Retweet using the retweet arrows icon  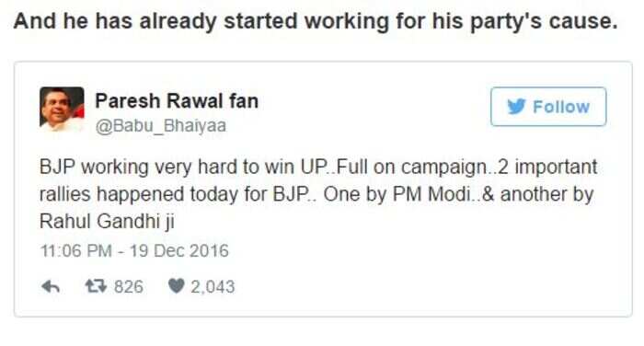[96, 286]
